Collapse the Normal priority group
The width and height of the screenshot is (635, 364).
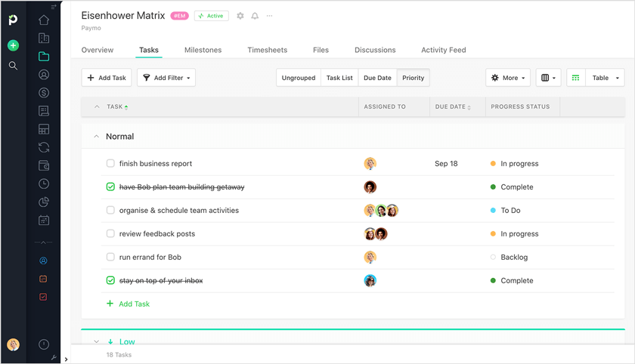97,137
